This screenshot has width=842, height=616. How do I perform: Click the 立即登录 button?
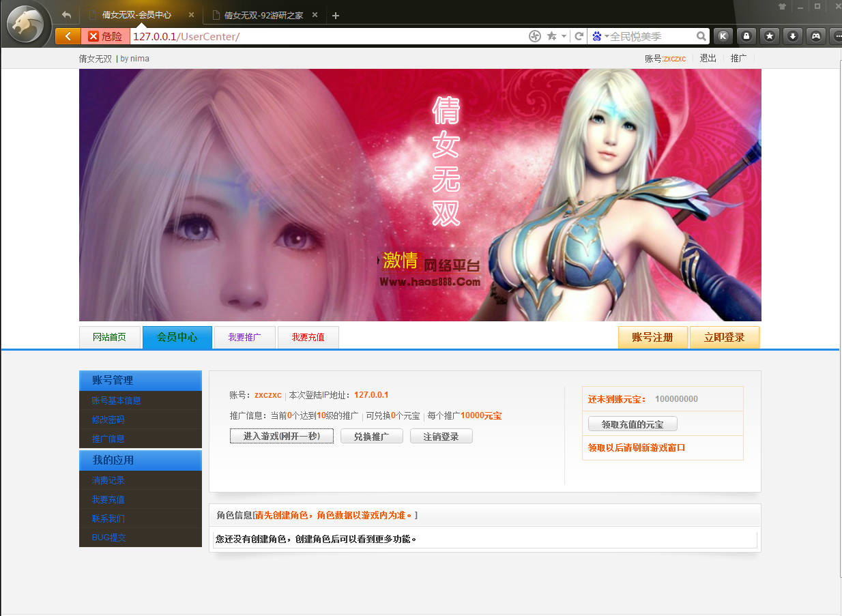(x=725, y=338)
